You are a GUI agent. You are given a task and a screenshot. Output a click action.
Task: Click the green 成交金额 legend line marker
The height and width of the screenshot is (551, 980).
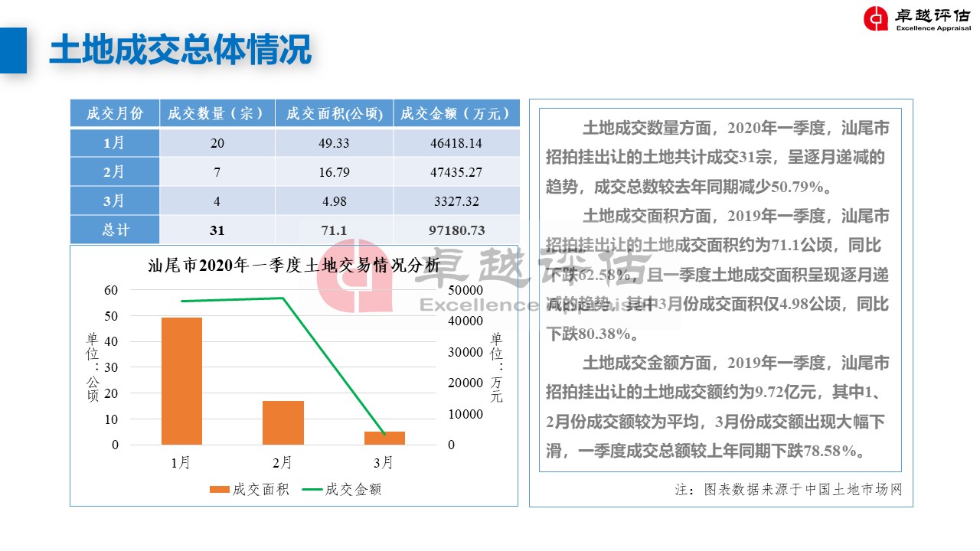(312, 490)
